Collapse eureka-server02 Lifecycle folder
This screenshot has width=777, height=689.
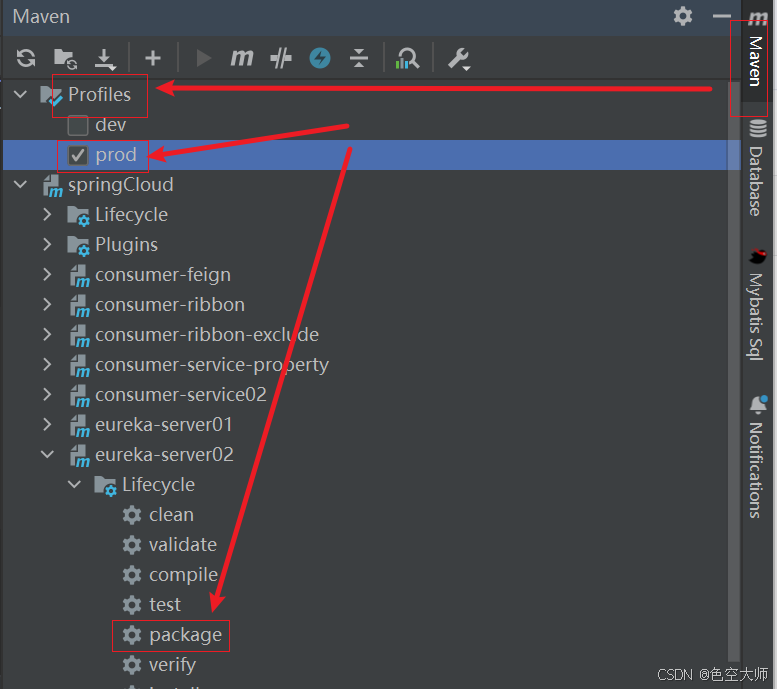pyautogui.click(x=74, y=485)
